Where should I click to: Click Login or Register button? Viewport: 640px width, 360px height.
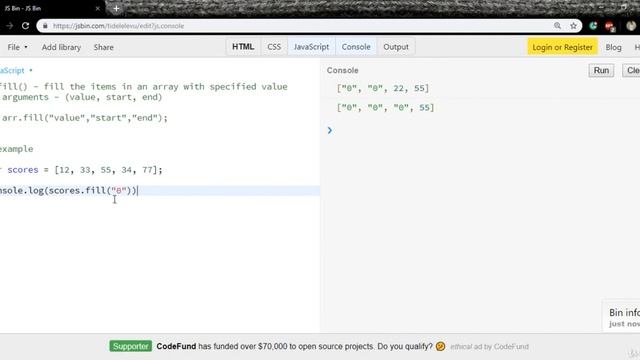[562, 47]
